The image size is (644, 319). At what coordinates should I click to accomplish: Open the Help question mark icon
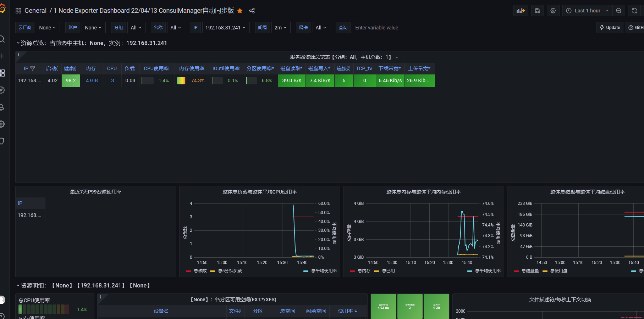2,316
